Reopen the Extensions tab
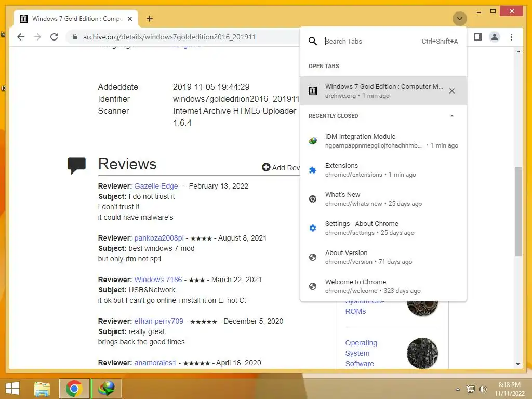Image resolution: width=532 pixels, height=399 pixels. [x=383, y=170]
